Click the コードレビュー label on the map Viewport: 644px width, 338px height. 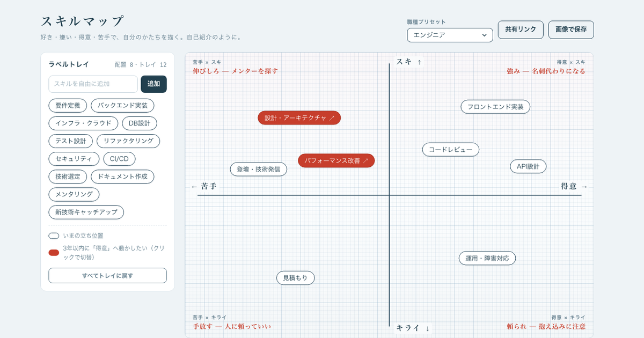[451, 150]
